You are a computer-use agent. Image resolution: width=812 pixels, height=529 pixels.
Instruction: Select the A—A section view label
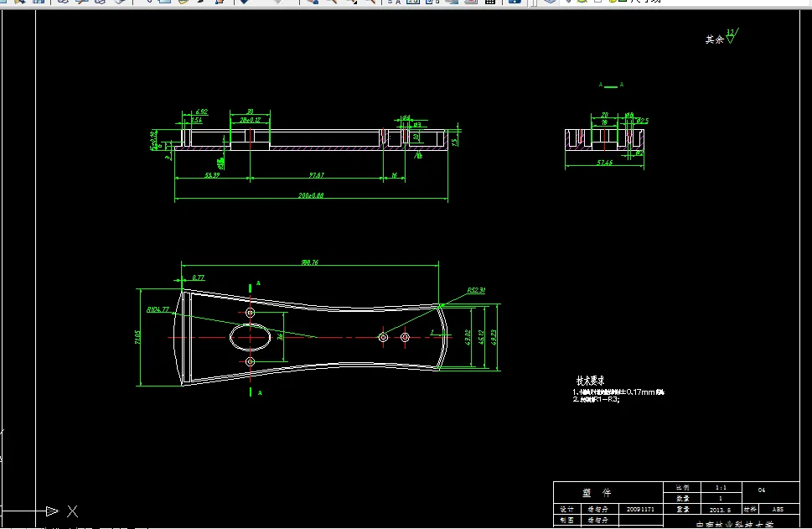[611, 85]
